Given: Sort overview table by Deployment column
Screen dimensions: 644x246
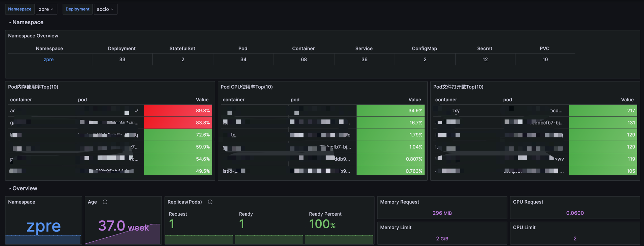Looking at the screenshot, I should point(122,48).
